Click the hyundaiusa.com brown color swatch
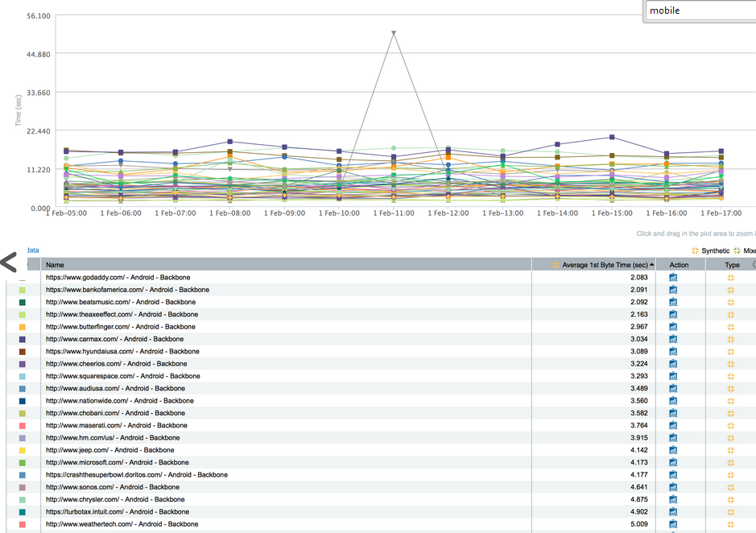Screen dimensions: 756x533 pos(23,352)
